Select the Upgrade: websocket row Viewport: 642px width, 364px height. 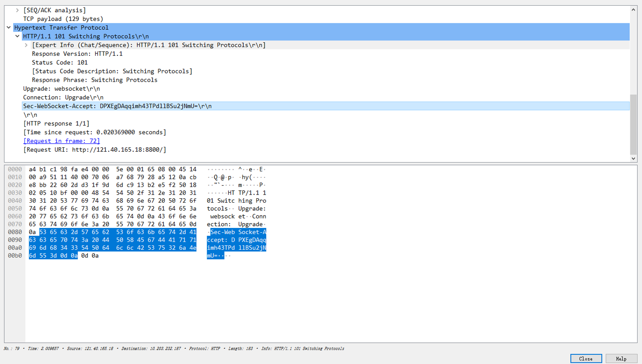point(61,89)
